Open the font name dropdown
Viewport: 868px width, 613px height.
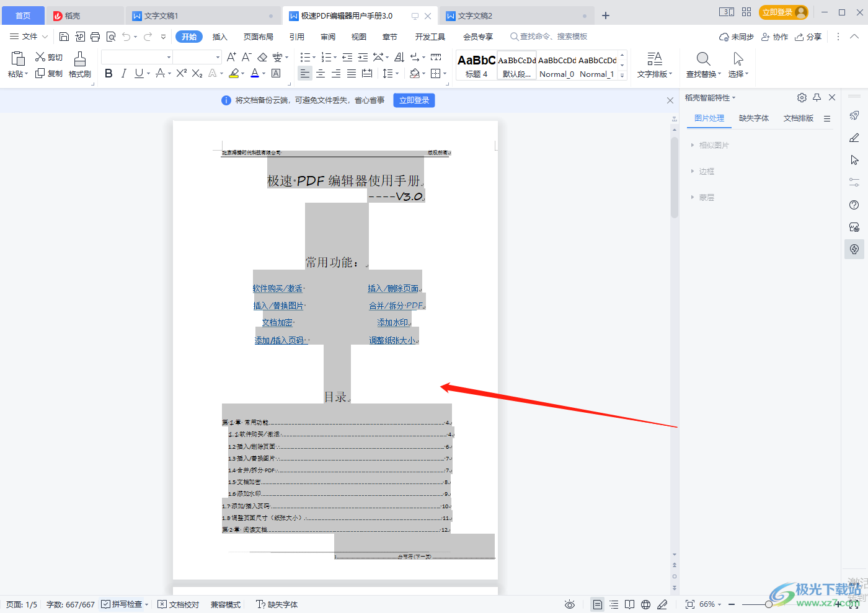click(x=169, y=57)
